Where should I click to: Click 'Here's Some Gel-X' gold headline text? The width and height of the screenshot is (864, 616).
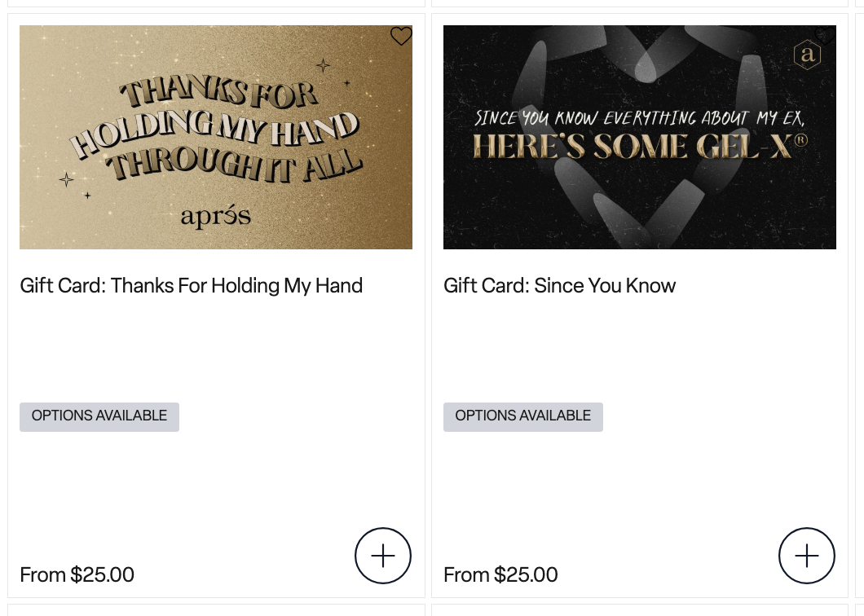(x=640, y=147)
